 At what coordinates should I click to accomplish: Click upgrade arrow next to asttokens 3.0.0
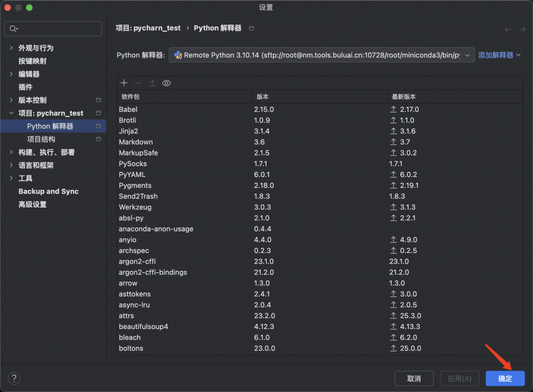[x=394, y=294]
